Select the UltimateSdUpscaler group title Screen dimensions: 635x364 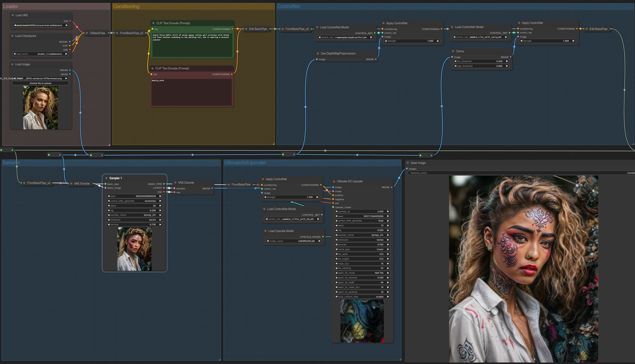click(245, 163)
